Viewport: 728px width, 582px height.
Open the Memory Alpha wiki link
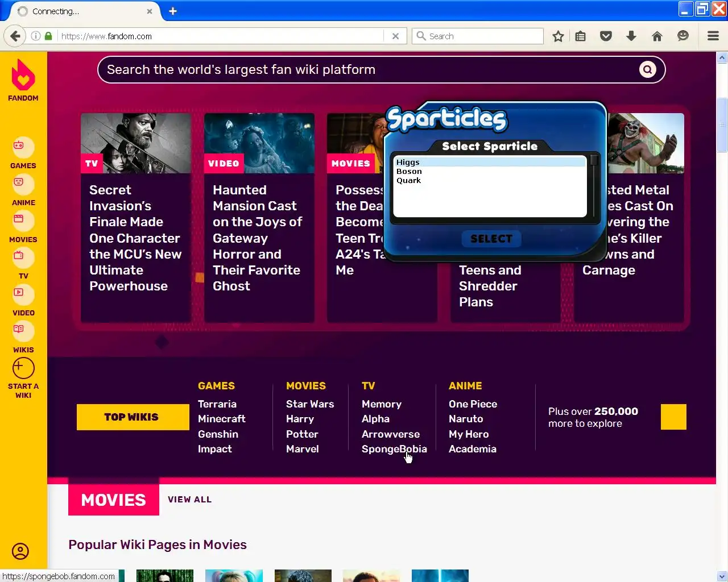coord(382,411)
